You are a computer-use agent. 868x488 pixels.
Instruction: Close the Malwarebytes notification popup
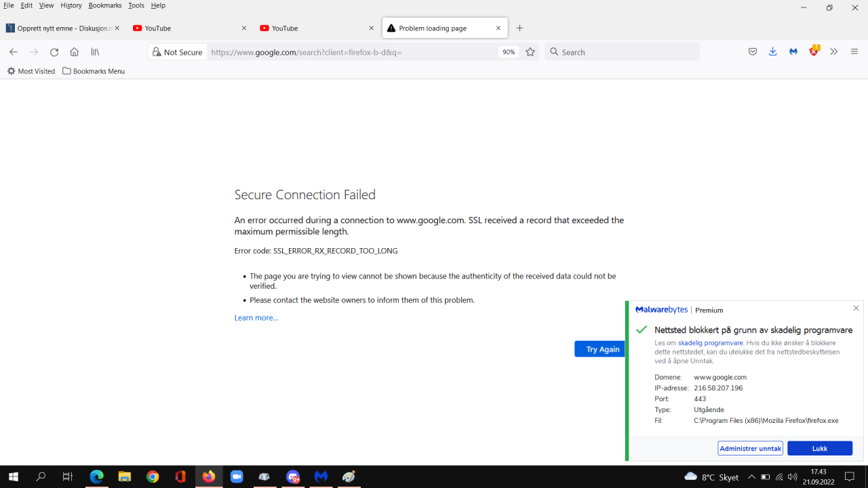[856, 308]
